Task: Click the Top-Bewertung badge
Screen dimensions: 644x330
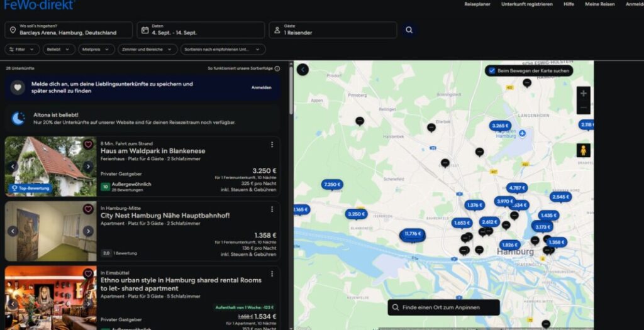Action: pos(30,189)
